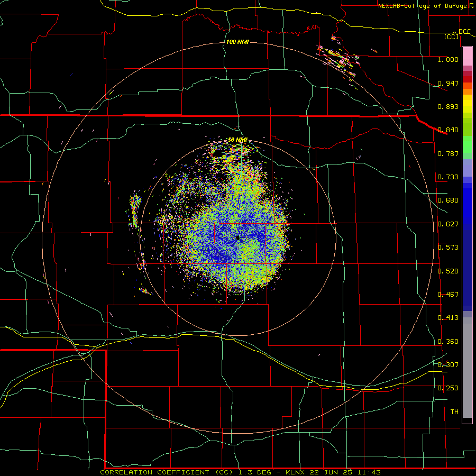Viewport: 476px width, 476px height.
Task: Select the 0.520 scale value
Action: pos(448,271)
